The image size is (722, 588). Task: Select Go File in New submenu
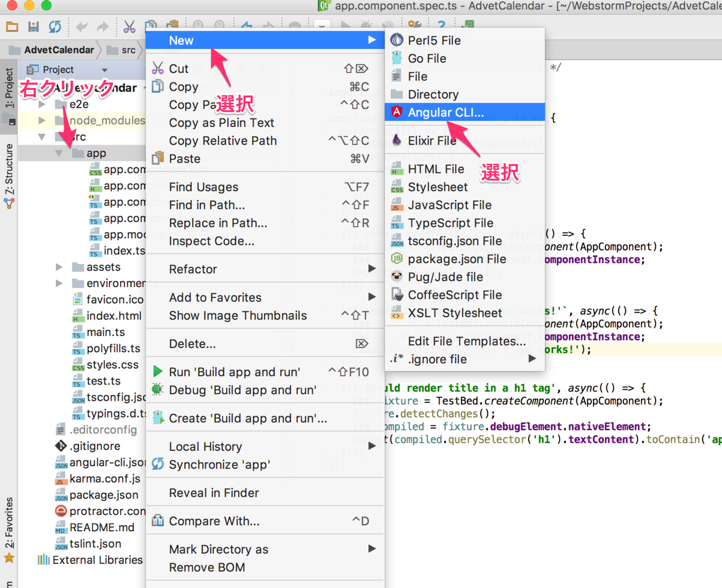click(465, 58)
